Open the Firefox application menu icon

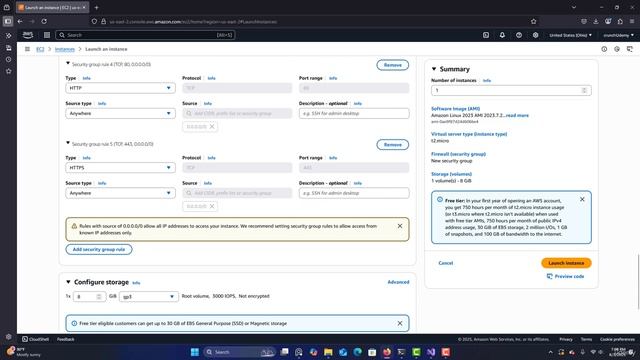tap(632, 21)
